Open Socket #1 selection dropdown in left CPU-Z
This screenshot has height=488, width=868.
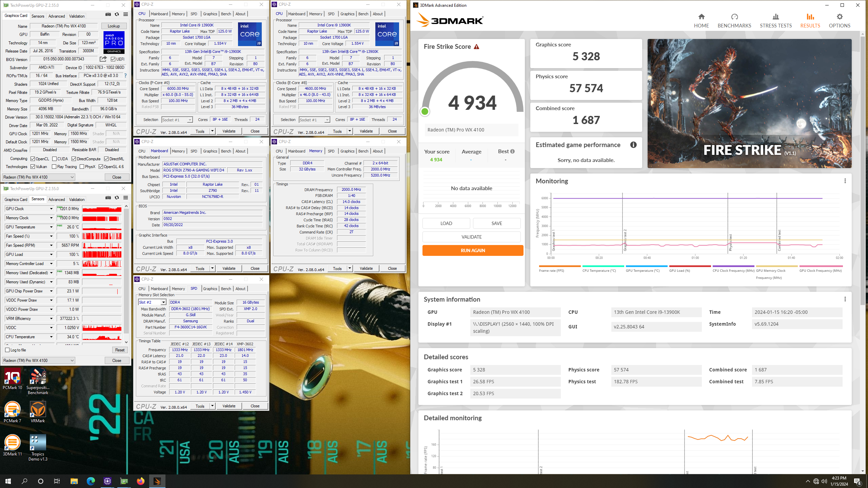click(177, 120)
